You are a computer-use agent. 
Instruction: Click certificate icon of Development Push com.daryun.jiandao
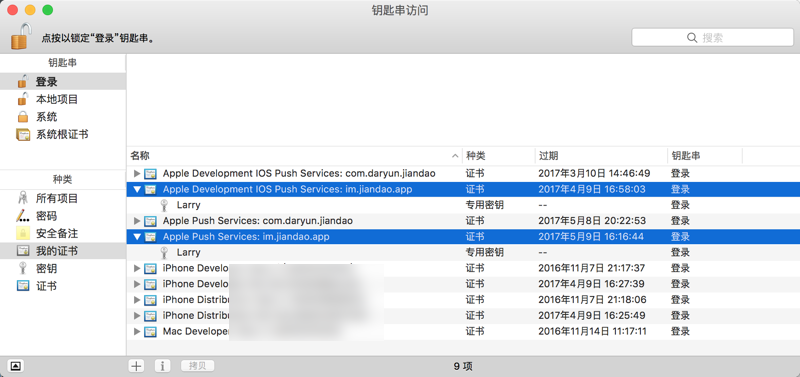[x=150, y=174]
